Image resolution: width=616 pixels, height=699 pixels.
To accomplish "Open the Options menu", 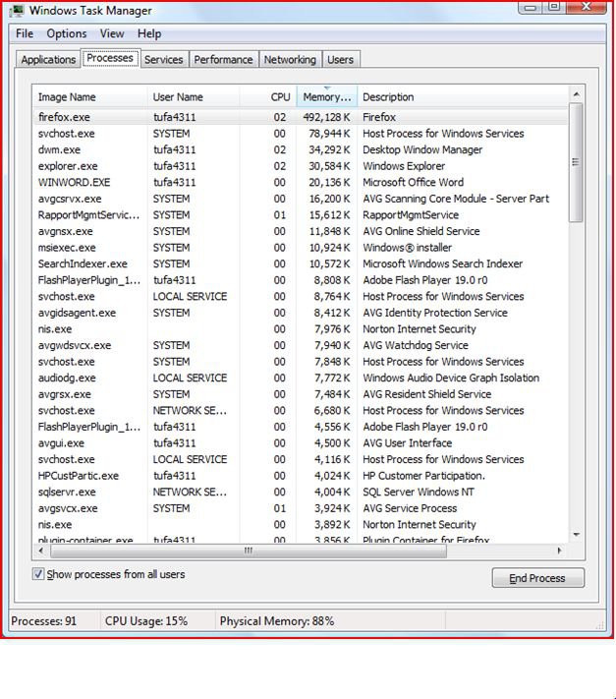I will (67, 33).
